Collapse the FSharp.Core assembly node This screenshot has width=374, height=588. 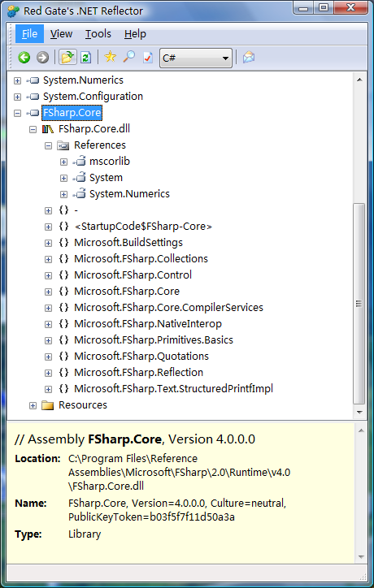[x=17, y=113]
